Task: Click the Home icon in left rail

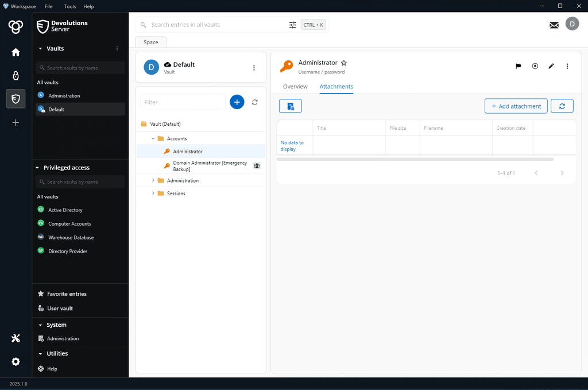Action: 16,52
